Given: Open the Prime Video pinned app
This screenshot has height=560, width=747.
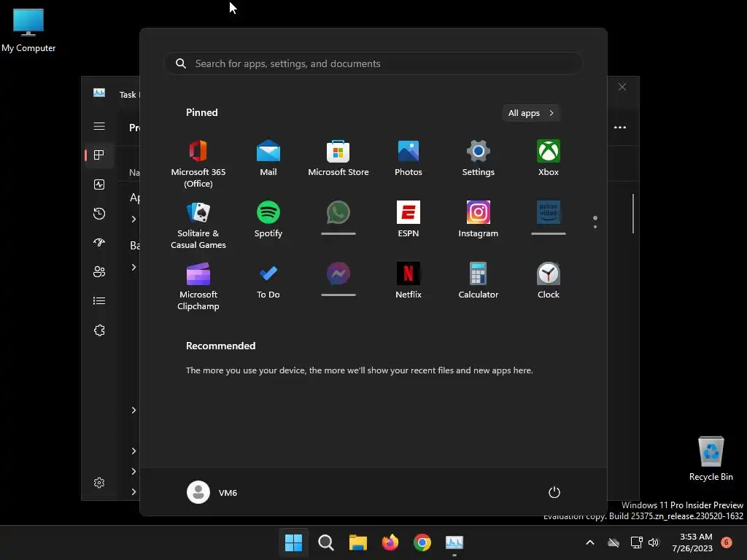Looking at the screenshot, I should click(x=549, y=218).
